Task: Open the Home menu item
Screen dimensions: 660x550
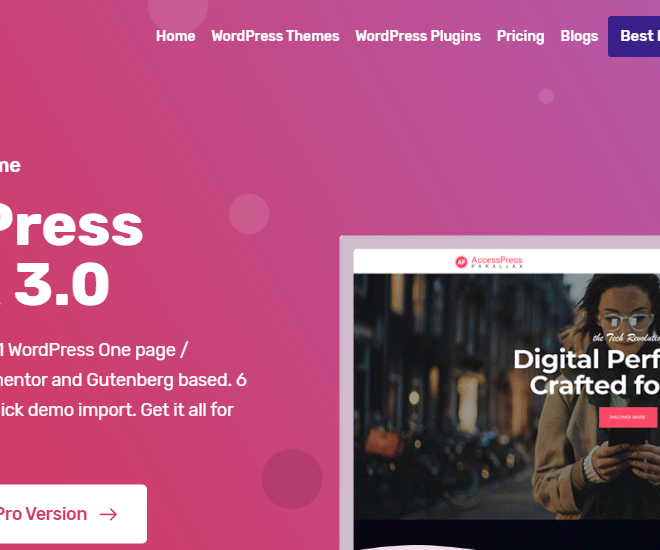Action: pos(176,36)
